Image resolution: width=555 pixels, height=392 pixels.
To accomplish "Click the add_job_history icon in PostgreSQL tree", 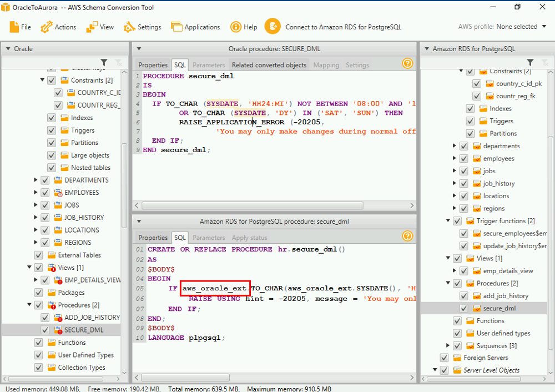I will click(477, 296).
